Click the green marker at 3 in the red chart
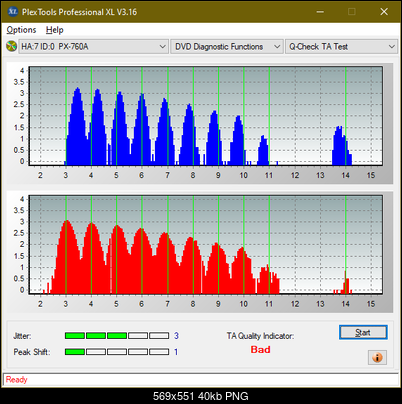Screen dimensions: 402x404 [x=66, y=244]
